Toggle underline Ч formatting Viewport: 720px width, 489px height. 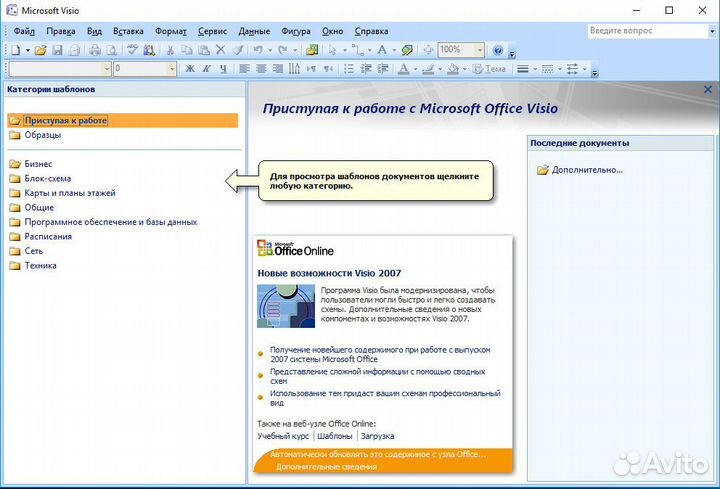coord(223,69)
